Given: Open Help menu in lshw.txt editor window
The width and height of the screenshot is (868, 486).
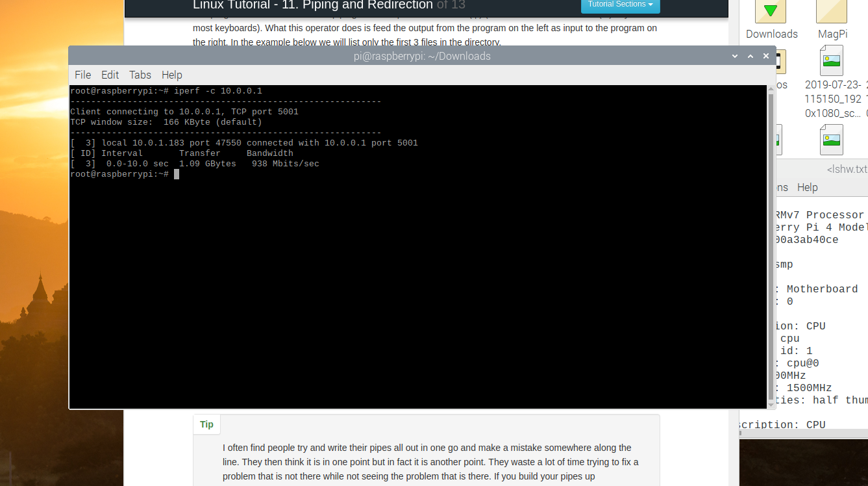Looking at the screenshot, I should pyautogui.click(x=808, y=187).
